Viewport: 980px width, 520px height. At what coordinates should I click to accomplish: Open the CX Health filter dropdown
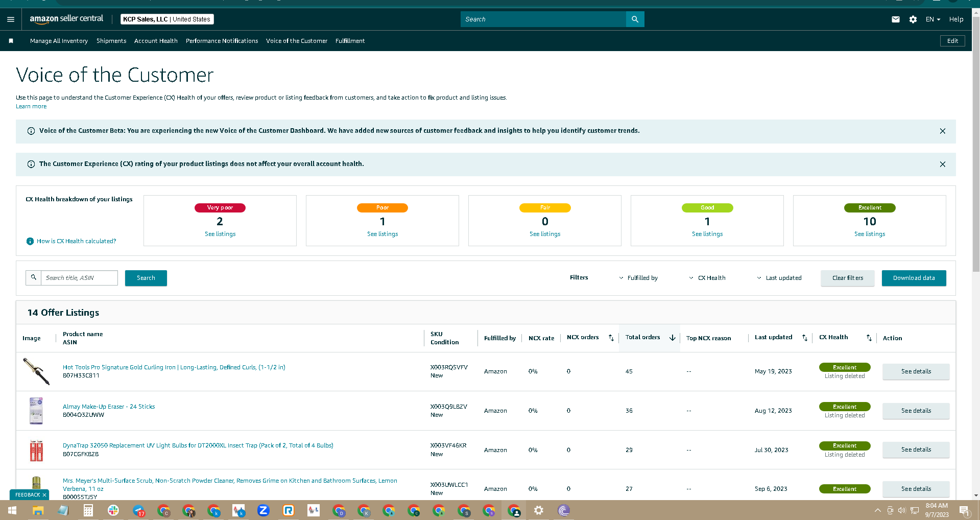coord(707,278)
